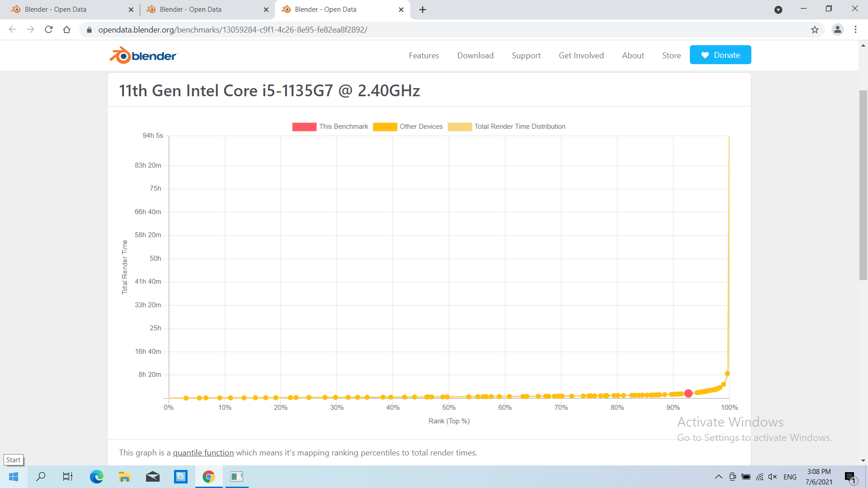
Task: Switch the ENG input language
Action: click(790, 477)
